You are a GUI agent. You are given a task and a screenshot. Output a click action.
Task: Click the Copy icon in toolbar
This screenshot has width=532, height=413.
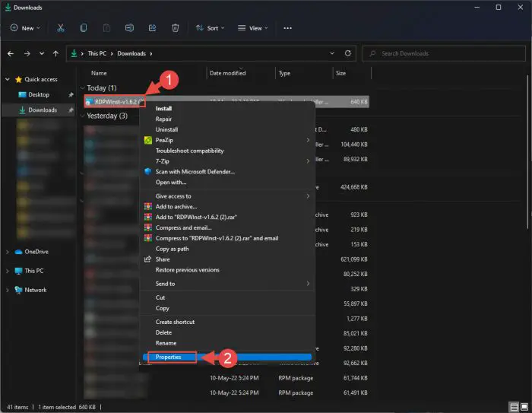pos(84,28)
